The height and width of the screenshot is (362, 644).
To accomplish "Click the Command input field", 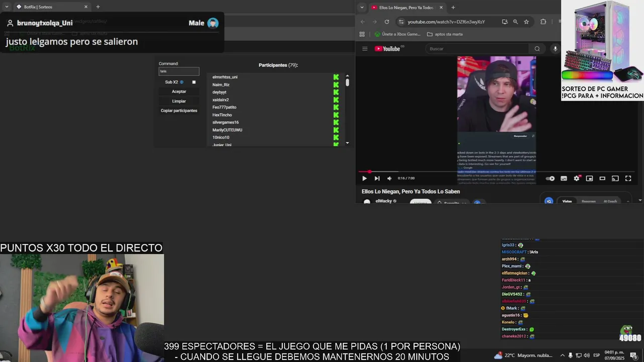I will pyautogui.click(x=179, y=71).
